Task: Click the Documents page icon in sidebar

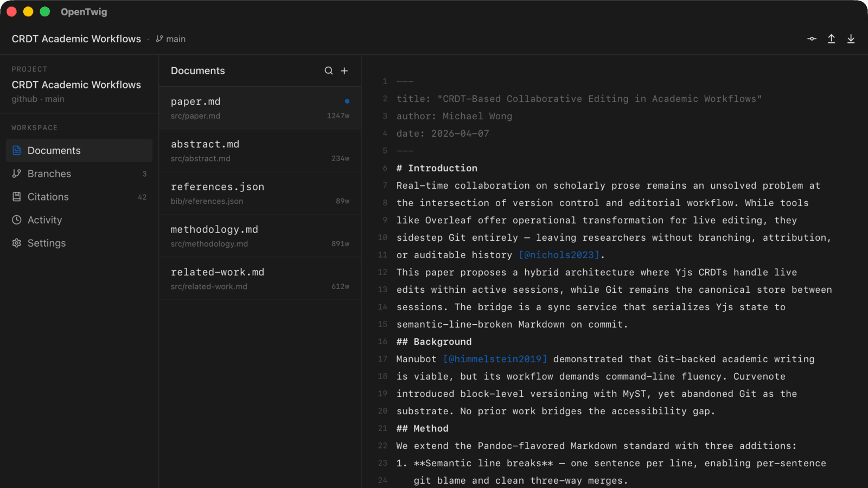Action: click(x=17, y=151)
